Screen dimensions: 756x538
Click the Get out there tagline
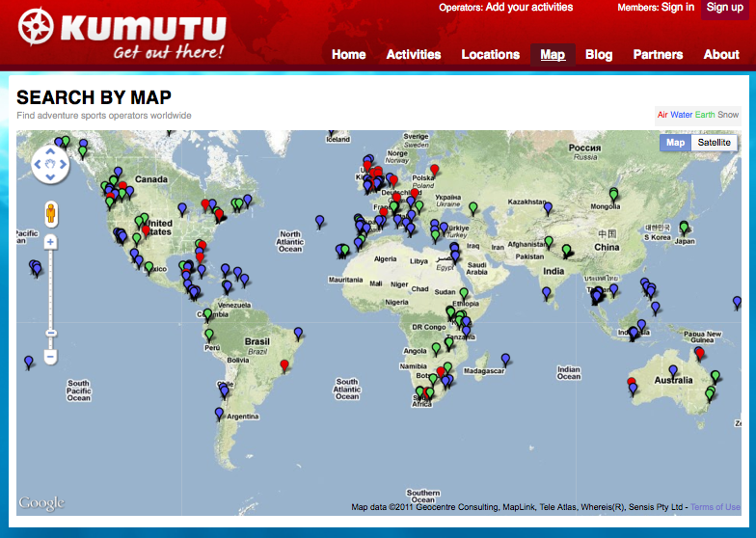click(168, 52)
